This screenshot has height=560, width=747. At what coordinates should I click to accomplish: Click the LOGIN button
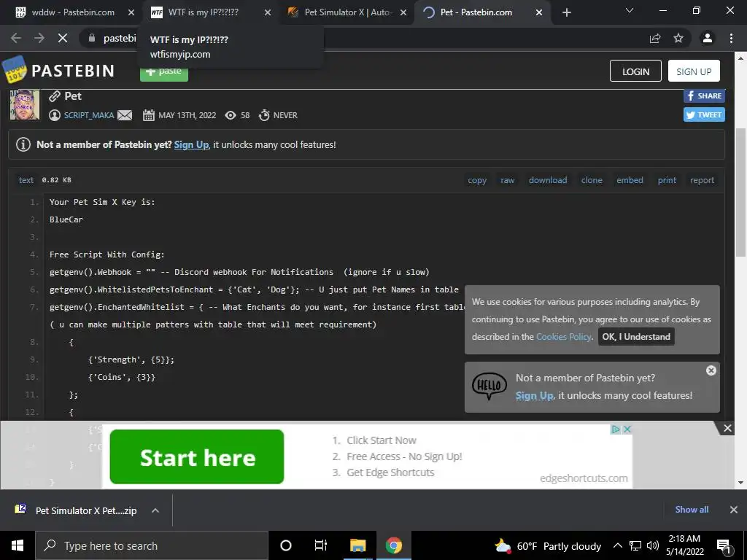click(x=635, y=71)
